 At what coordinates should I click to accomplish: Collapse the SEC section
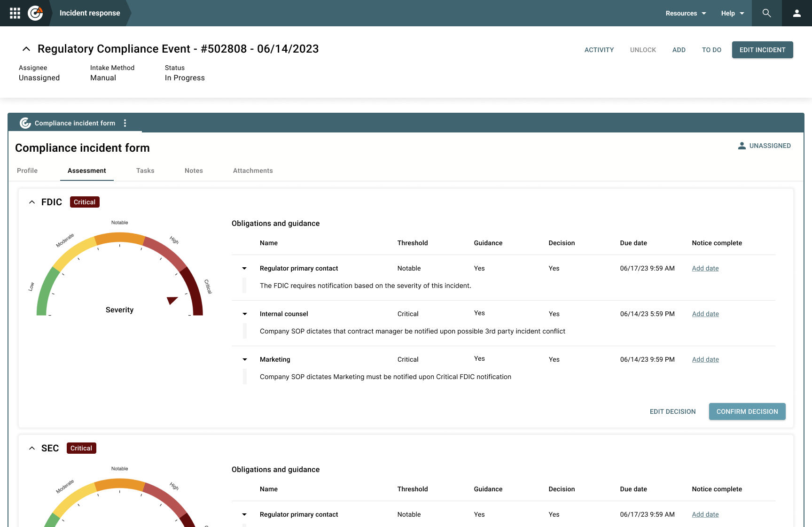32,448
